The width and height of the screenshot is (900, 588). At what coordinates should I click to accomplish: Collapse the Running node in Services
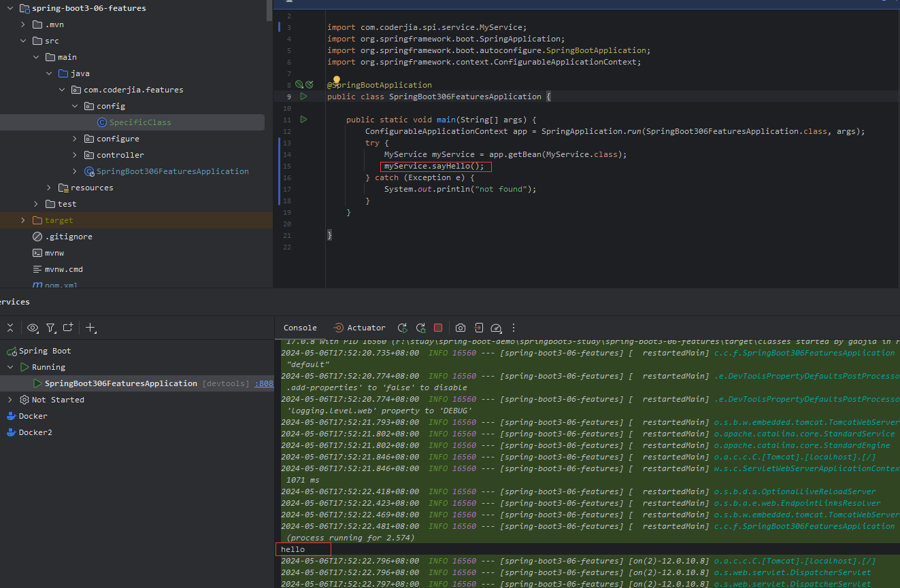[x=10, y=366]
